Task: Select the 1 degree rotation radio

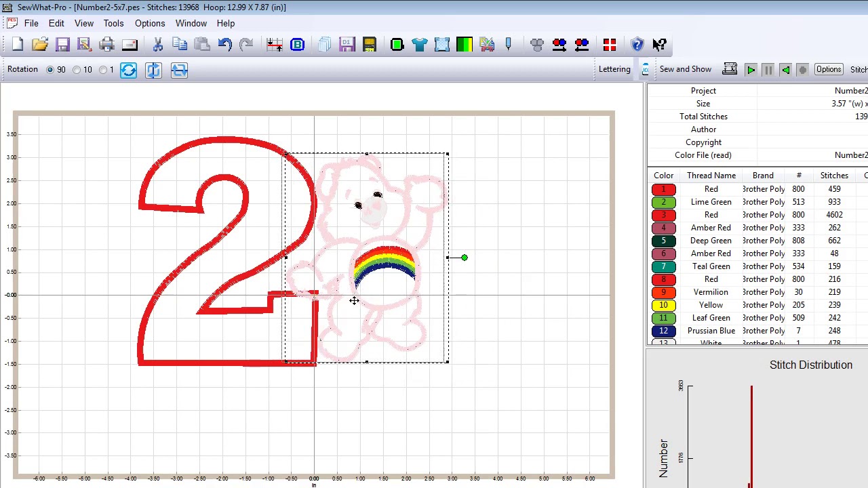Action: click(x=103, y=70)
